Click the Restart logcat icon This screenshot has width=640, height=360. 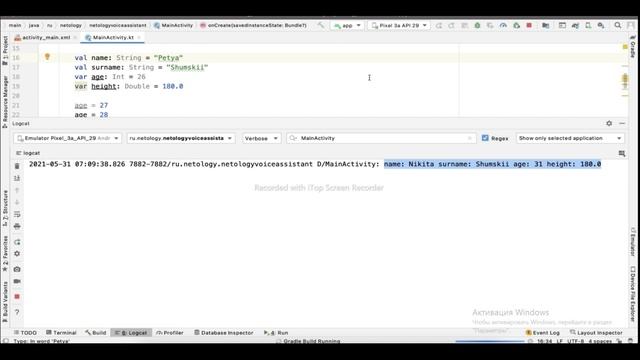coord(17,242)
